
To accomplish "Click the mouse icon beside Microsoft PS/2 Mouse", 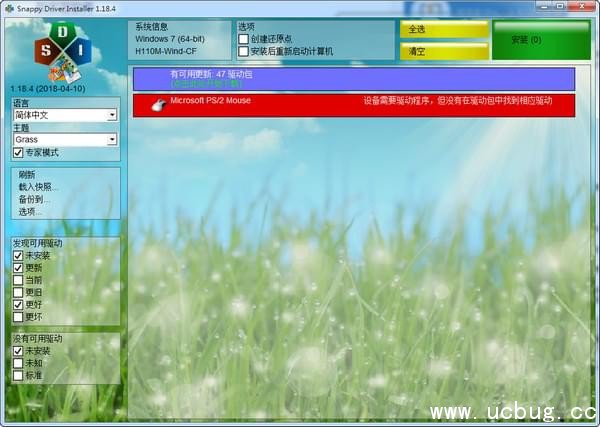I will coord(158,103).
